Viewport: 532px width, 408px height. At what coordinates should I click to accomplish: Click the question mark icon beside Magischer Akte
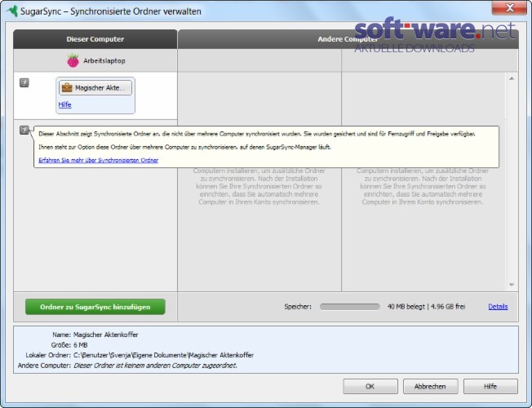tap(24, 82)
